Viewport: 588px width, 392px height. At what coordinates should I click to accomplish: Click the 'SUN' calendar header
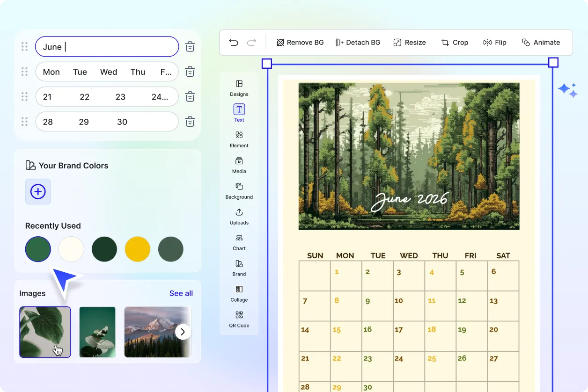(315, 255)
